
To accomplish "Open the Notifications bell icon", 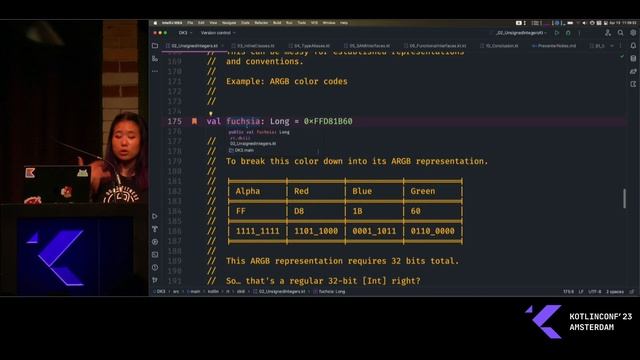I will [633, 46].
